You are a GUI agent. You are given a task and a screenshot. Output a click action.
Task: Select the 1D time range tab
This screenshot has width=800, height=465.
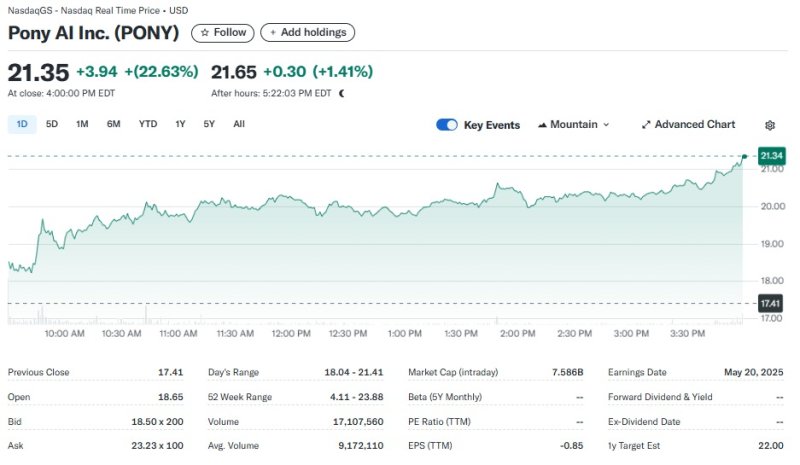click(22, 124)
